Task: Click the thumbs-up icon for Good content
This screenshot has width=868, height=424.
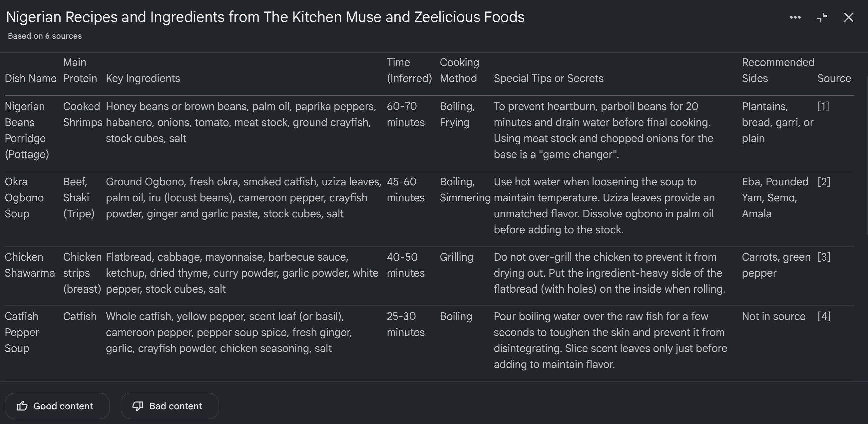Action: click(x=22, y=406)
